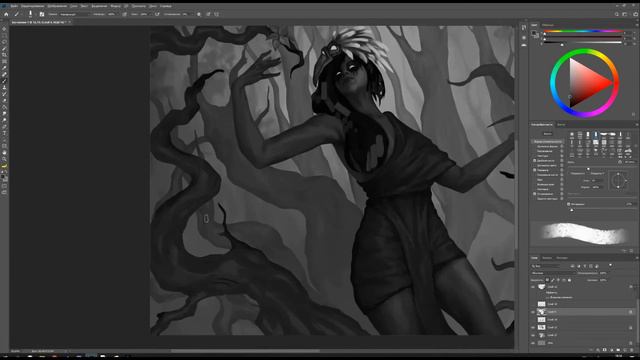Screen dimensions: 640x360
Task: Select the Pen tool
Action: point(4,127)
